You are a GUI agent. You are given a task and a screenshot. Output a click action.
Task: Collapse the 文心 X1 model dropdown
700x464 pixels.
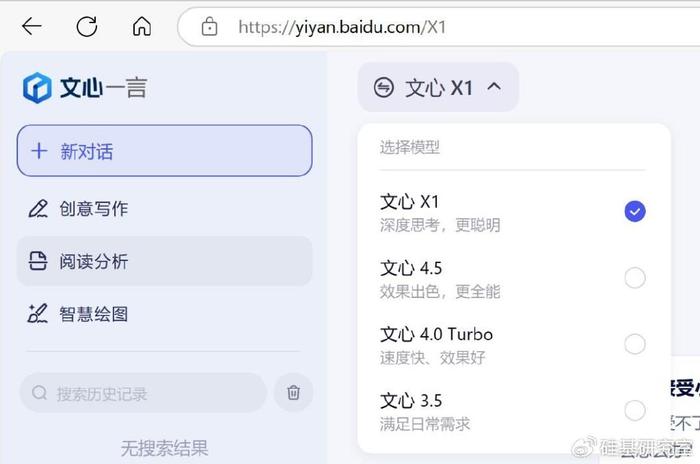[438, 87]
